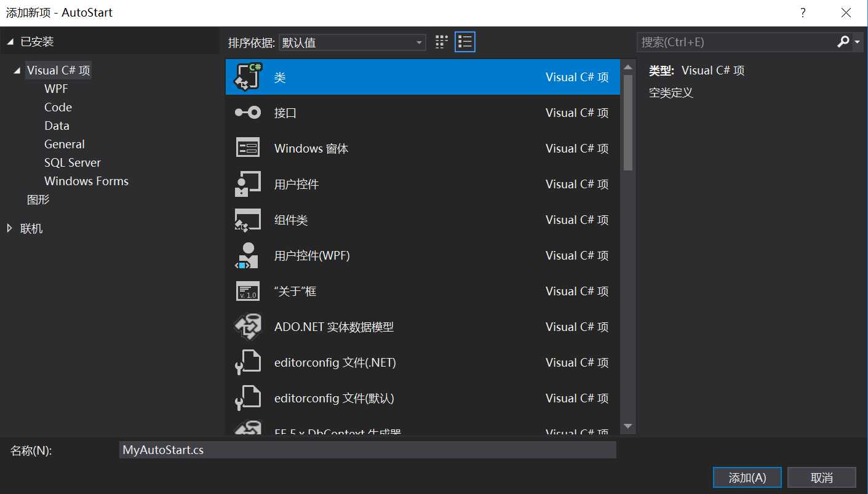Click the Windows 窗体 form icon
Image resolution: width=868 pixels, height=494 pixels.
[x=248, y=148]
